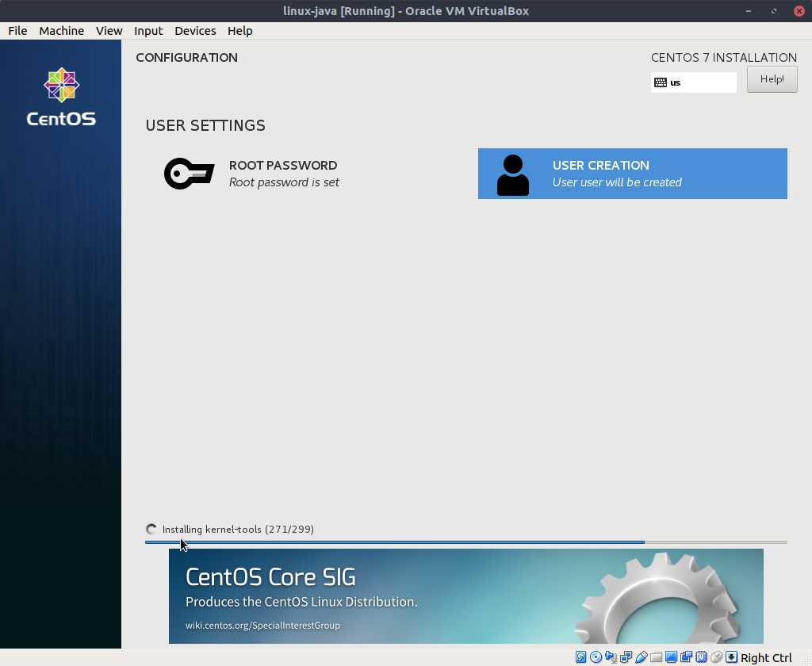The image size is (812, 666).
Task: Click the CENTOS 7 INSTALLATION title
Action: (723, 58)
